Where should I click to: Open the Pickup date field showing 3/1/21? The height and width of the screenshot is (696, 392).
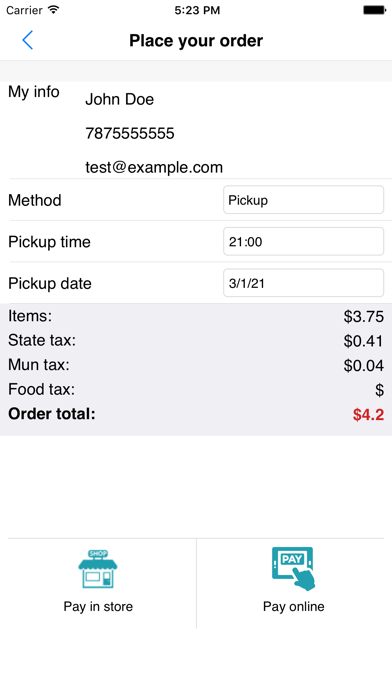303,283
